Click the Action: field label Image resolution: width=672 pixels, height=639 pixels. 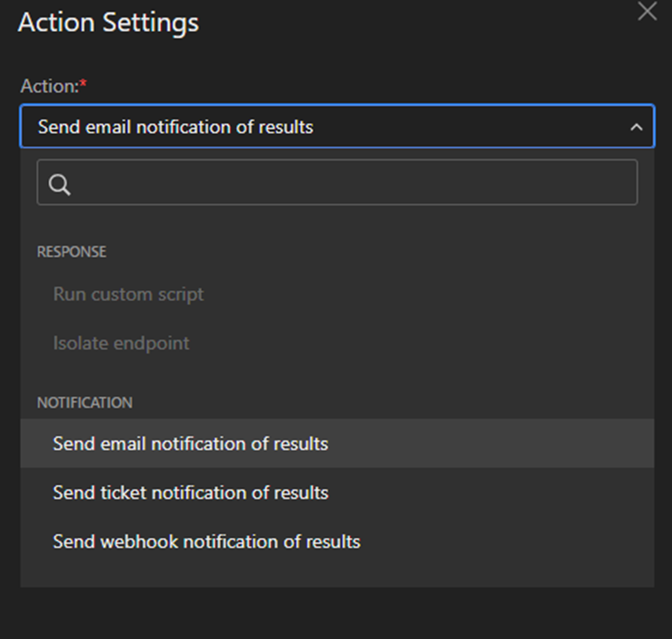tap(48, 86)
